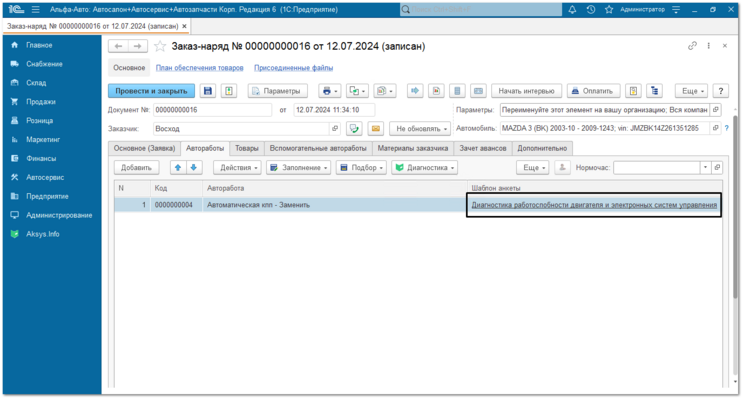Select the cell Автоматическая кпп - Заменить
743x399 pixels.
(x=335, y=205)
